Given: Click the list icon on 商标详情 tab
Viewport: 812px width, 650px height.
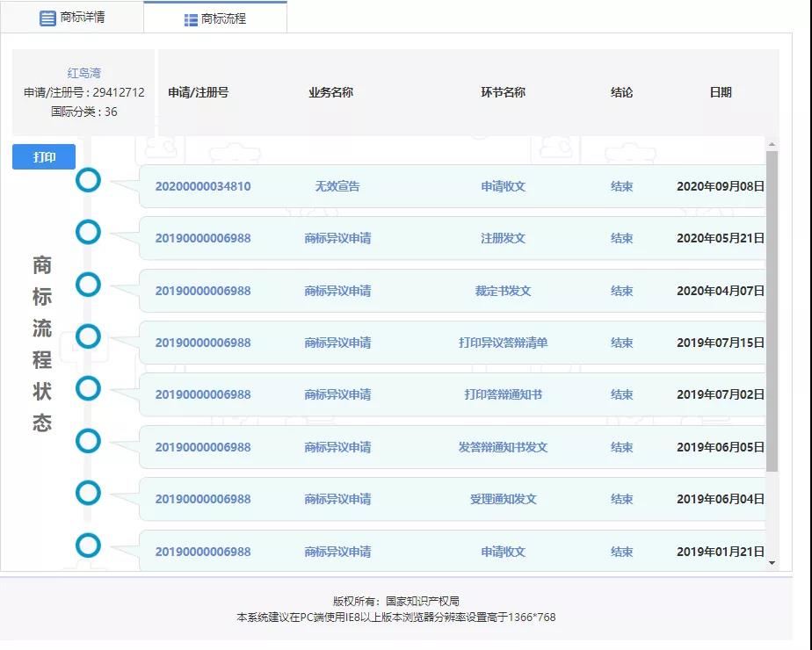Looking at the screenshot, I should (x=47, y=18).
